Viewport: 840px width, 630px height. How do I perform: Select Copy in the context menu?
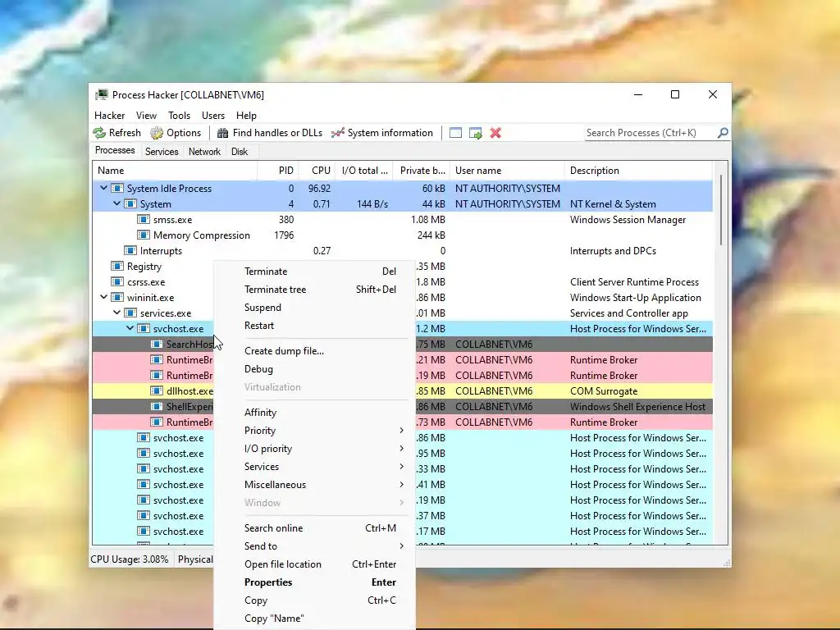pyautogui.click(x=314, y=600)
